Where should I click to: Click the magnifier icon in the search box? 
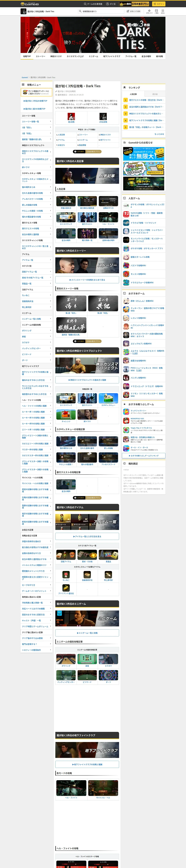coord(80,11)
